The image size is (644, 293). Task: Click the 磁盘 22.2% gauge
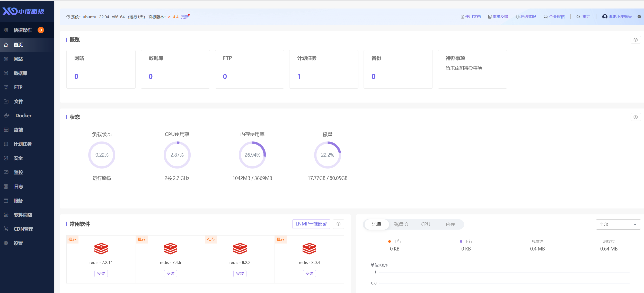point(328,155)
